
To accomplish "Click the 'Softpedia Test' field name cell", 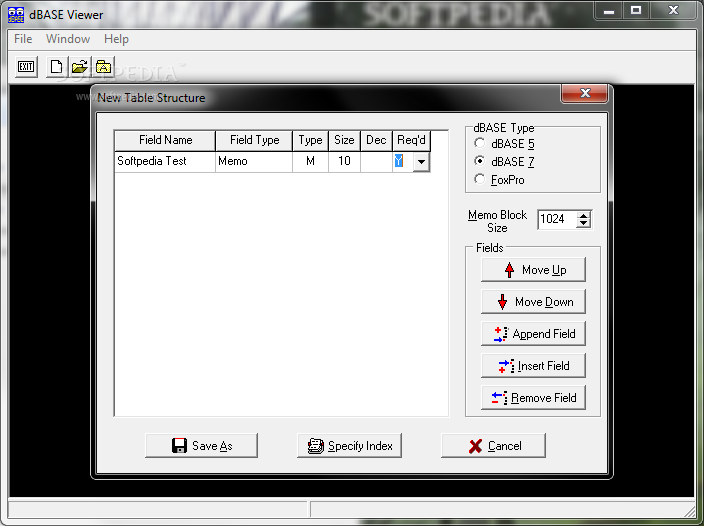I will [x=165, y=161].
